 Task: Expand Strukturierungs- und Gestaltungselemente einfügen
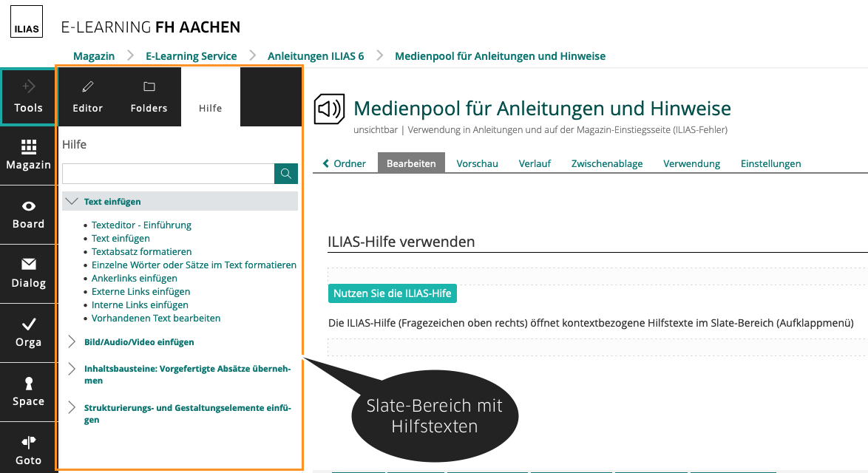click(x=72, y=407)
